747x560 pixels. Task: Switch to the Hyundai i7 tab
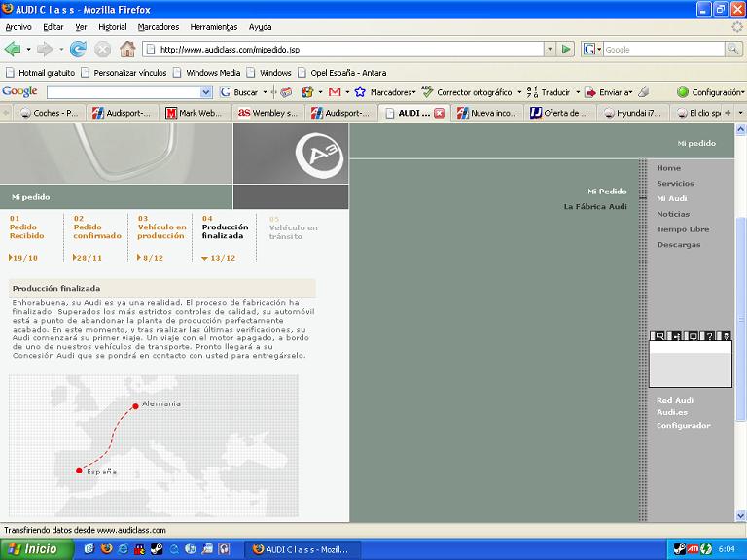tap(632, 113)
